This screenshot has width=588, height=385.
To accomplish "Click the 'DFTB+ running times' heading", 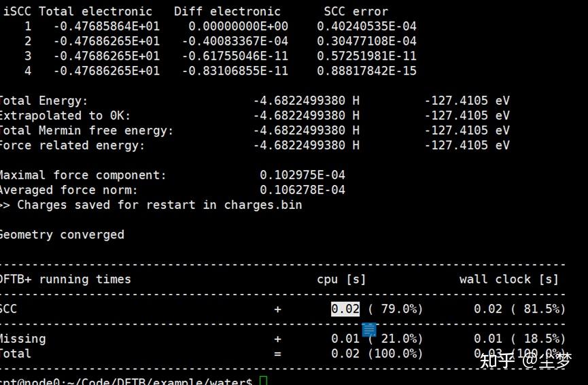I will (65, 279).
